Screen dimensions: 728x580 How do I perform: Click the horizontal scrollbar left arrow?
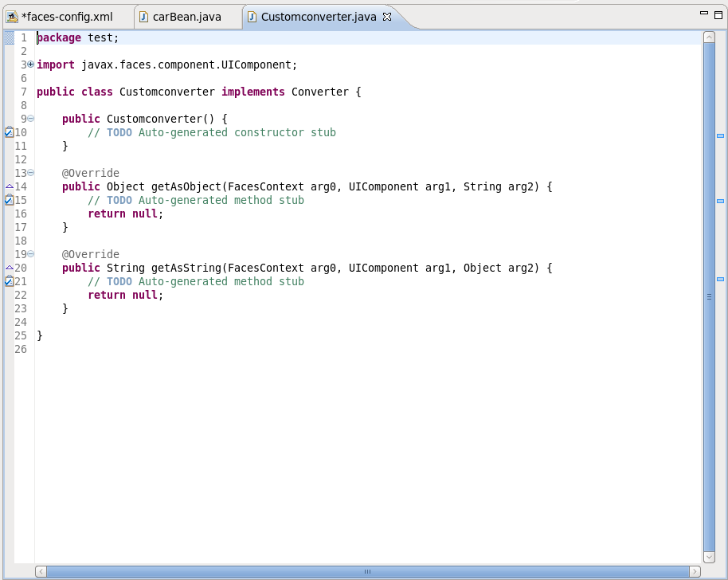click(x=41, y=571)
